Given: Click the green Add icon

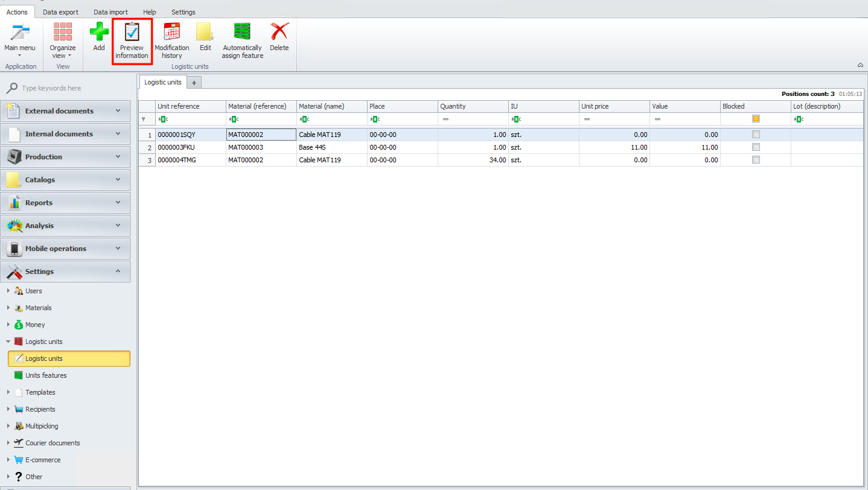Looking at the screenshot, I should [x=99, y=31].
